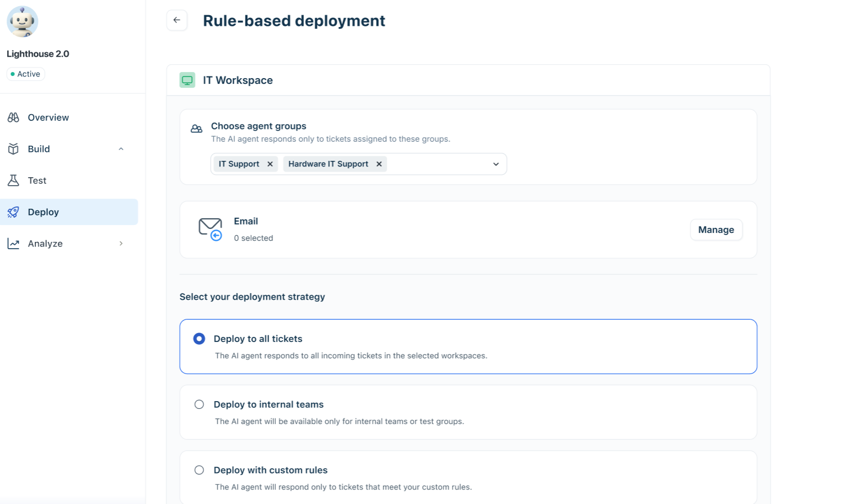This screenshot has width=868, height=504.
Task: Click the Deploy with custom rules label
Action: tap(270, 470)
